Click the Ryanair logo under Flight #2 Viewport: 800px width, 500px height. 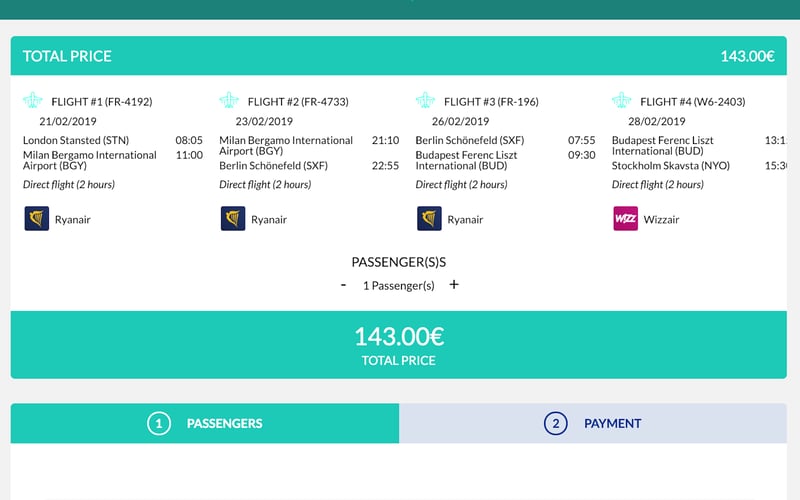click(232, 219)
